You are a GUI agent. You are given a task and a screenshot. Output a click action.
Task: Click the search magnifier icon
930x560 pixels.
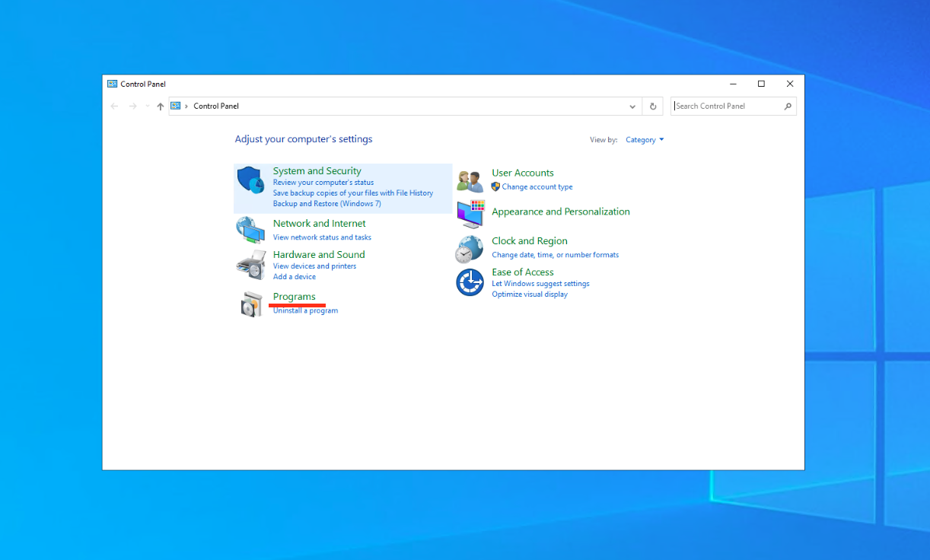[788, 107]
